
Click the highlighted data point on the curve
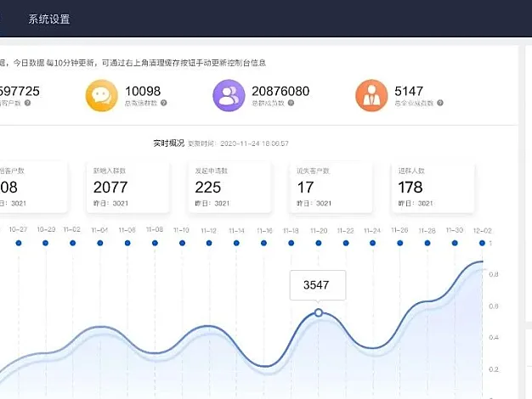[x=319, y=313]
